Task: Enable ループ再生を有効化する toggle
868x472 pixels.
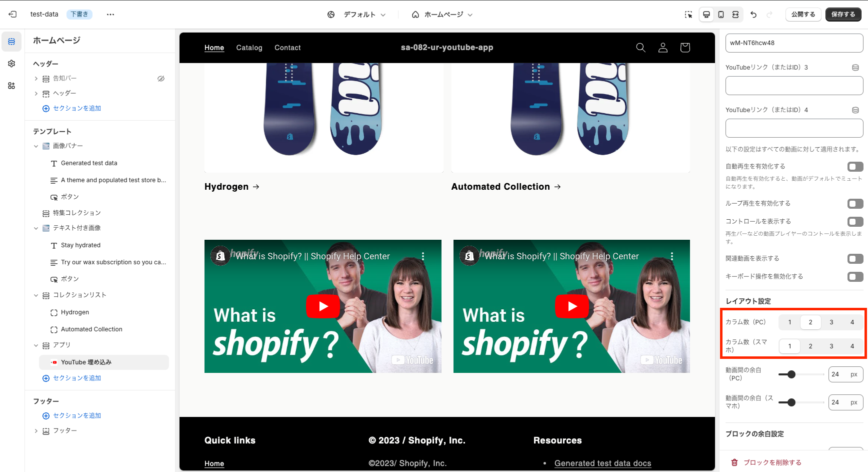Action: [x=855, y=204]
